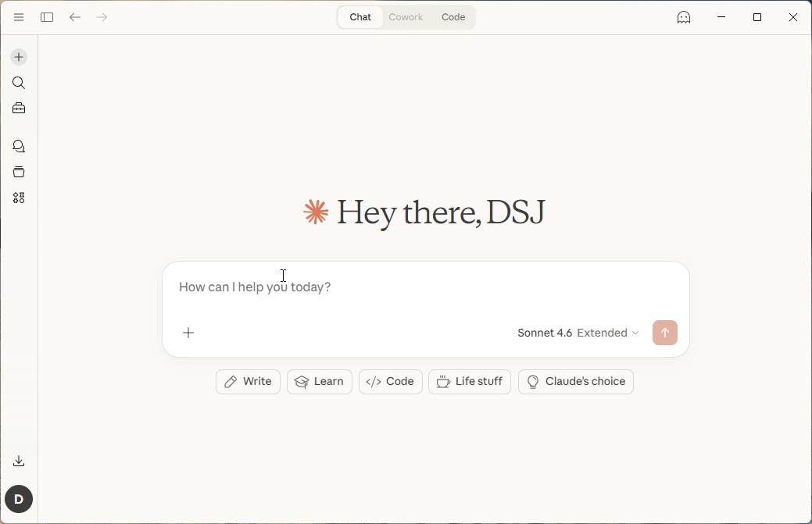The image size is (812, 524).
Task: Open artifacts from the shapes grid icon
Action: [19, 198]
